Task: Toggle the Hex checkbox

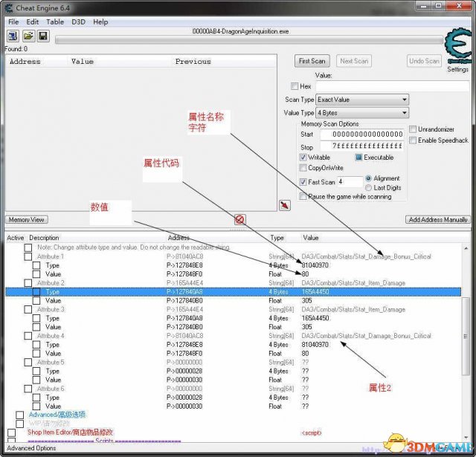Action: pos(295,86)
